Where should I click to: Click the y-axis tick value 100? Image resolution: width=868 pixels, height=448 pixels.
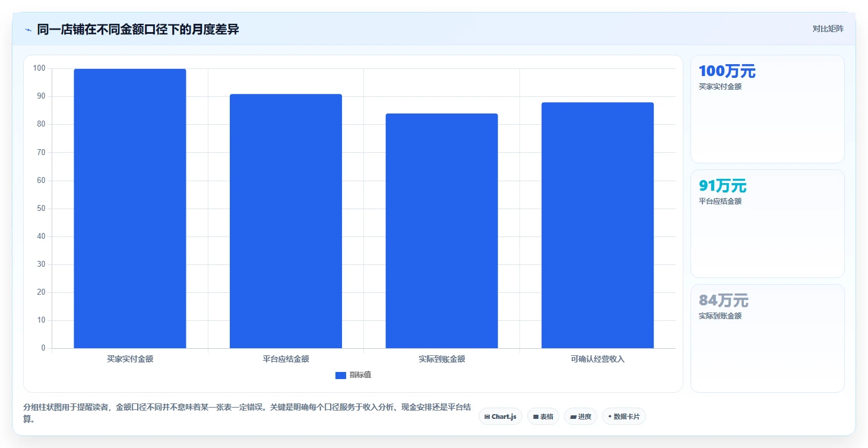click(39, 68)
